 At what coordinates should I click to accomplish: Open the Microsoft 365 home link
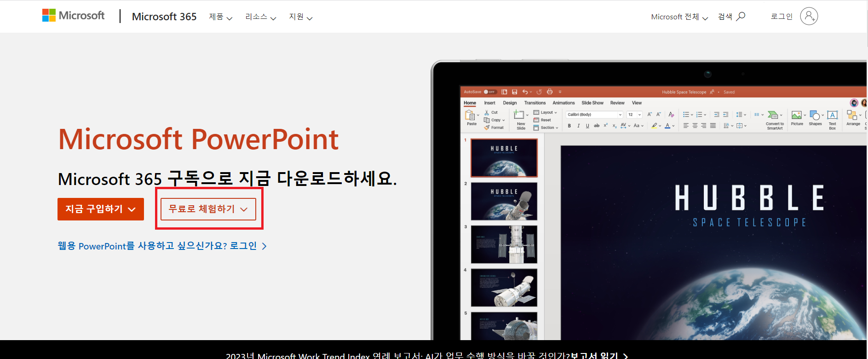tap(164, 17)
